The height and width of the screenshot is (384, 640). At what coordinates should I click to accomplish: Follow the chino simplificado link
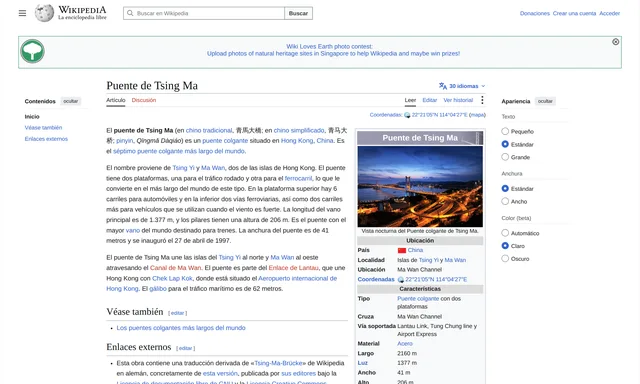[x=299, y=130]
